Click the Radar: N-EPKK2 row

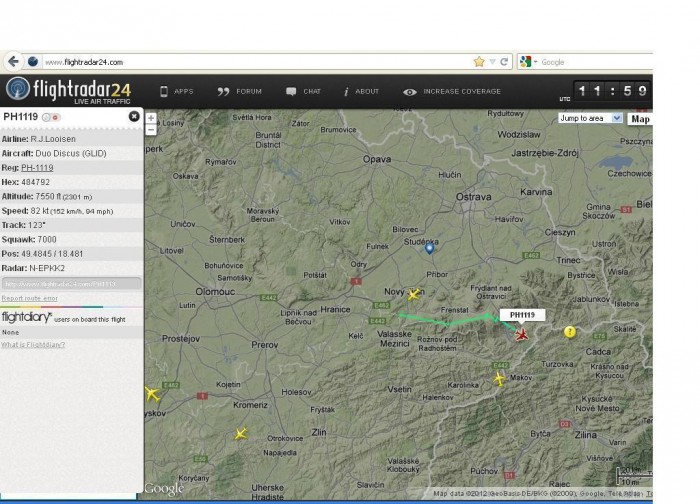[x=71, y=268]
